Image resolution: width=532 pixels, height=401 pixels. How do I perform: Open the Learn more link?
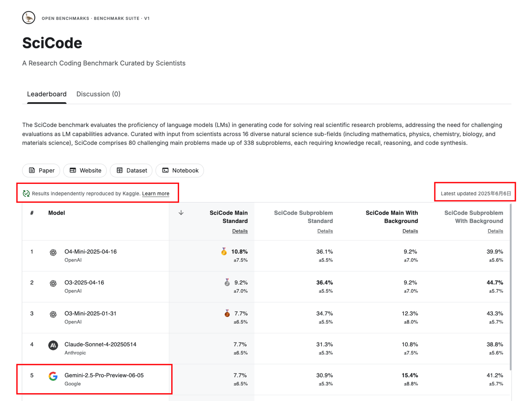click(155, 193)
